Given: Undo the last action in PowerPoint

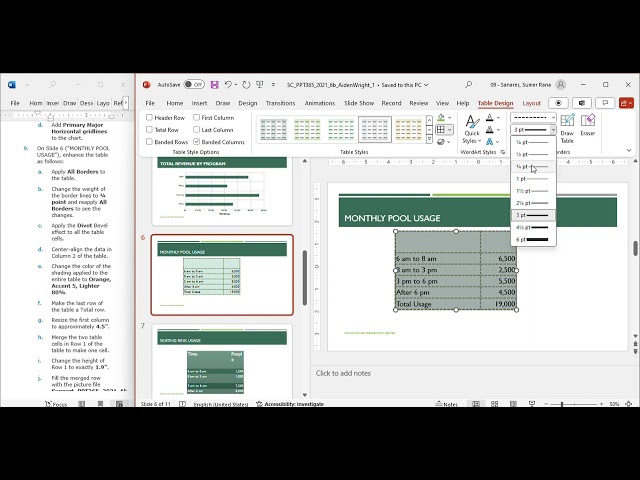Looking at the screenshot, I should tap(228, 84).
